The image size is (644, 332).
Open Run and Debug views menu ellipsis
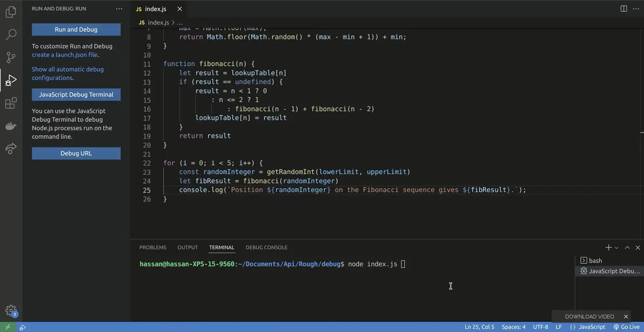(x=119, y=9)
